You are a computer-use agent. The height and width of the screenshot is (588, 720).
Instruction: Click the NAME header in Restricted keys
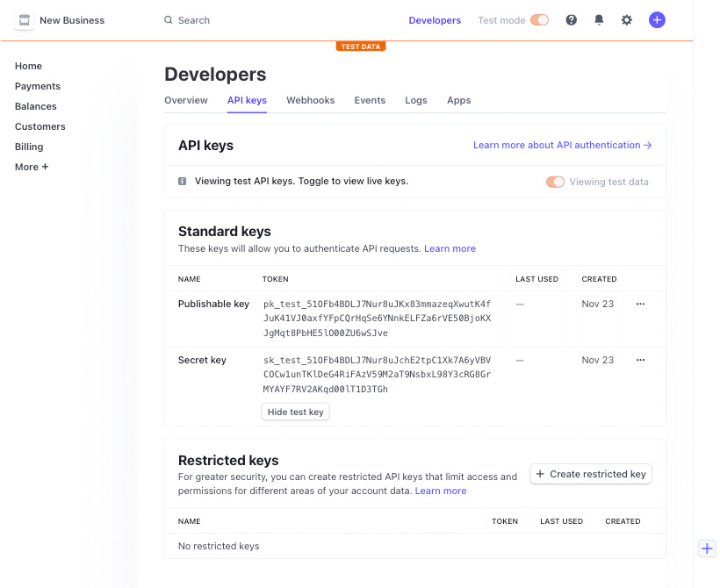pyautogui.click(x=189, y=521)
